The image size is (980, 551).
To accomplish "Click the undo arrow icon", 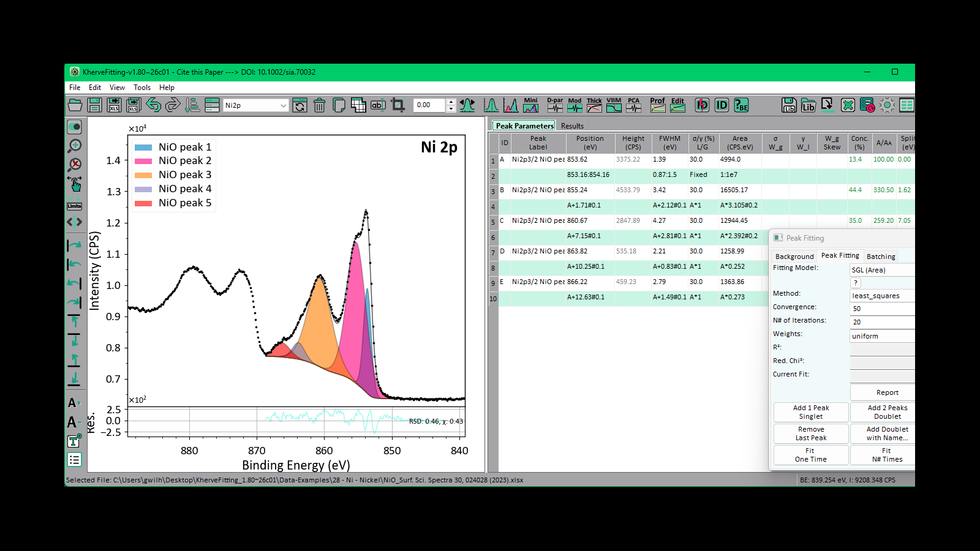I will pyautogui.click(x=153, y=105).
